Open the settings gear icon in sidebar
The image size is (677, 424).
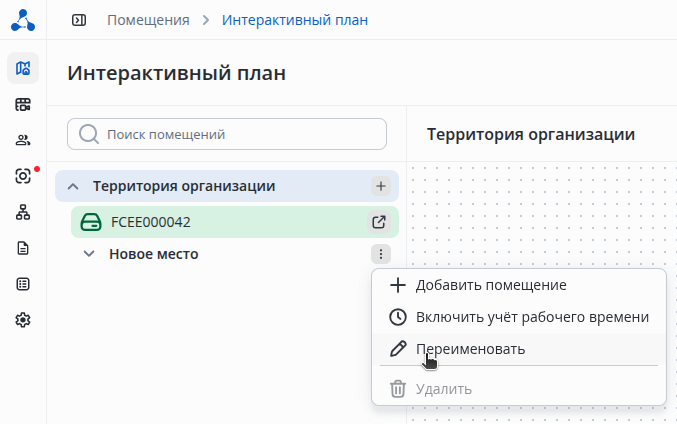[23, 320]
